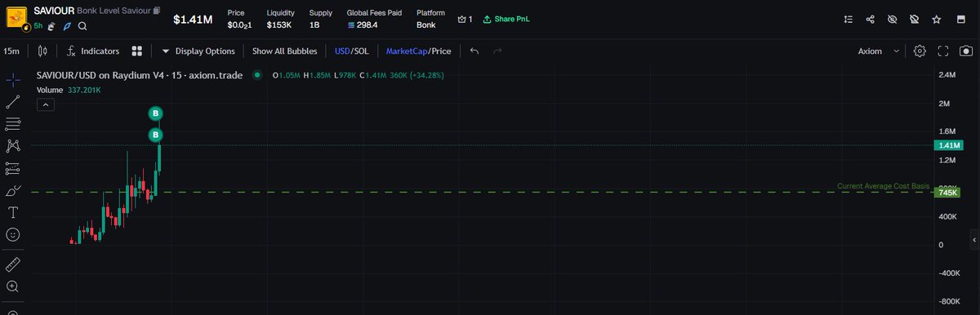Open the horizontal lines tools group
Image resolution: width=980 pixels, height=315 pixels.
tap(13, 124)
